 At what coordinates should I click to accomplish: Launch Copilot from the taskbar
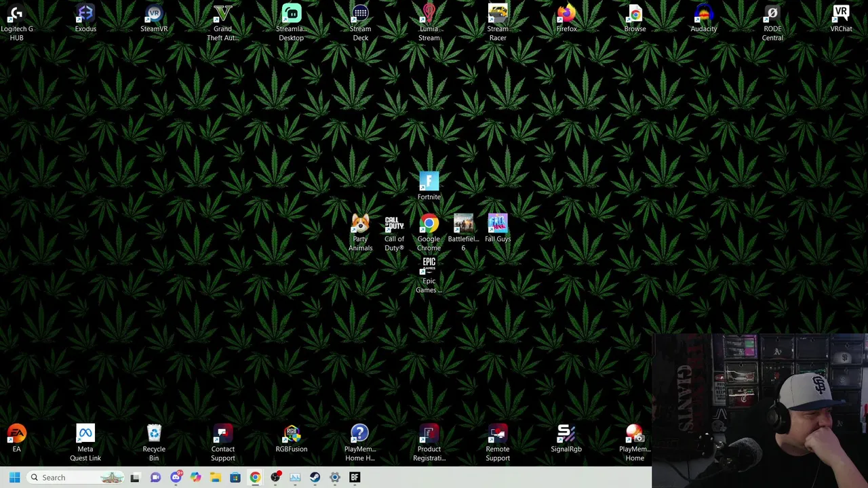(x=195, y=477)
